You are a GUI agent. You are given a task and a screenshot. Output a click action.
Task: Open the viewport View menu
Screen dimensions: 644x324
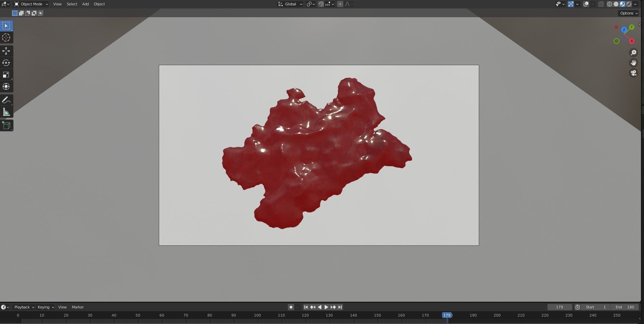click(x=57, y=4)
